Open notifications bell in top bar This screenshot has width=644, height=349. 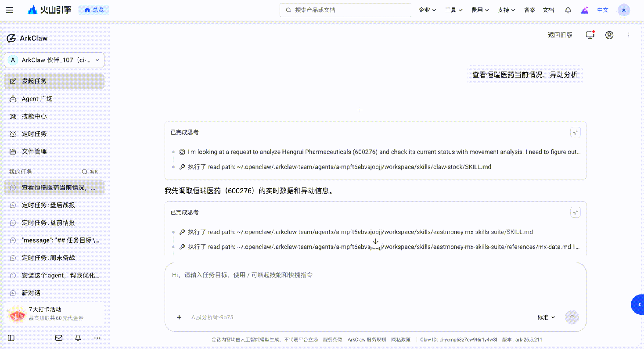point(568,10)
